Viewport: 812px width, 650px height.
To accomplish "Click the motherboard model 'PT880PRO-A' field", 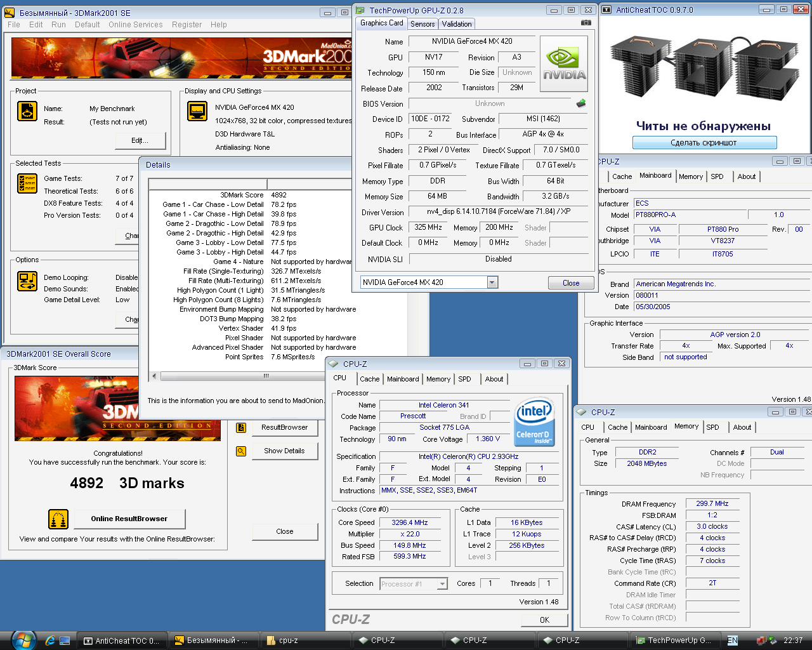I will click(x=690, y=215).
